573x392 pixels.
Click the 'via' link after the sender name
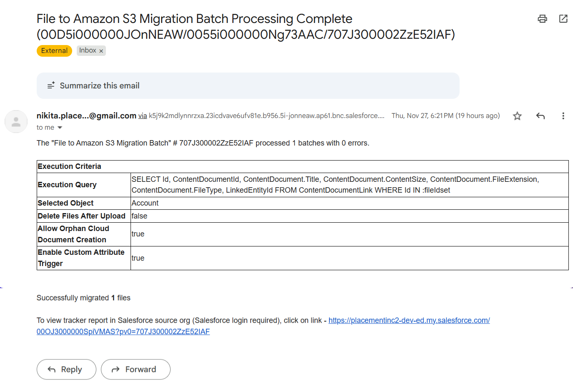tap(143, 116)
